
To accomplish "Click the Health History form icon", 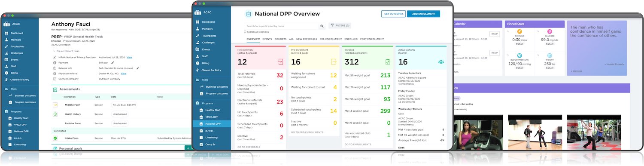I will 55,114.
